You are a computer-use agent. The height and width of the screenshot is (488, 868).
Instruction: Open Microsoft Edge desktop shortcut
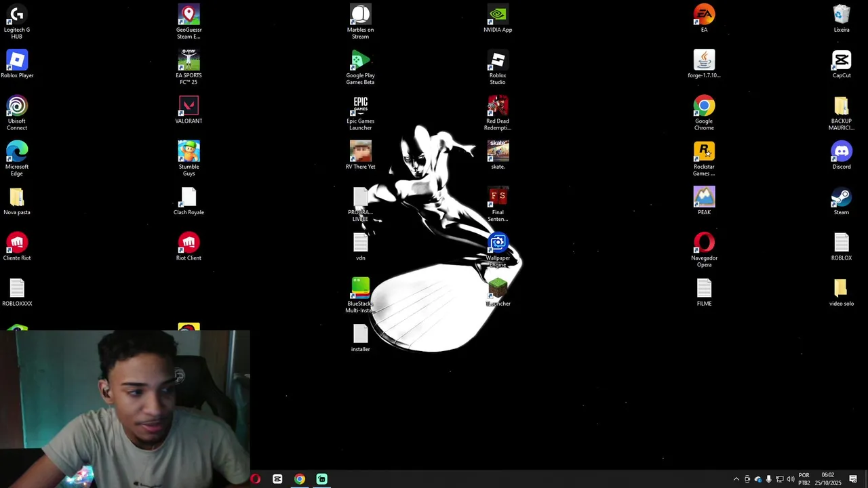pyautogui.click(x=17, y=158)
